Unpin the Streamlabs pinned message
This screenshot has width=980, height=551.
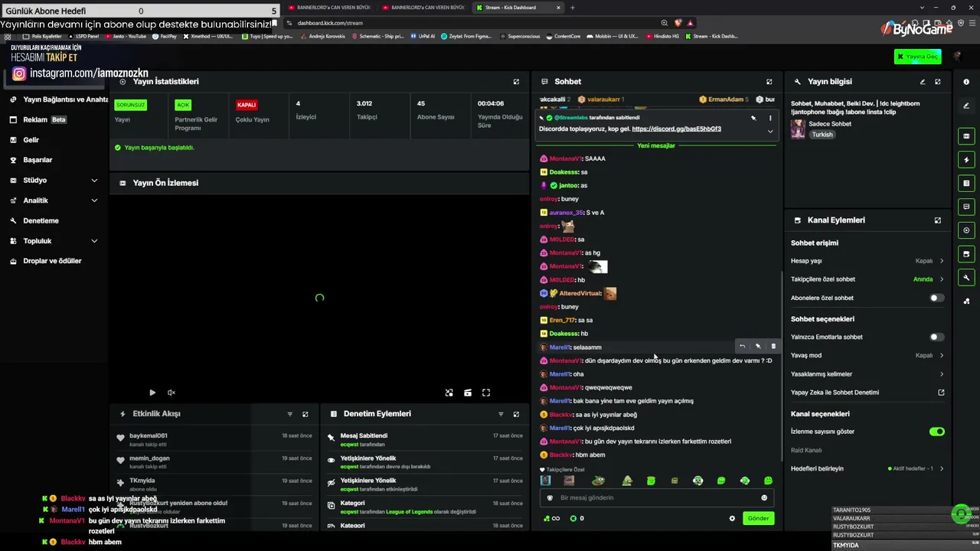click(753, 118)
